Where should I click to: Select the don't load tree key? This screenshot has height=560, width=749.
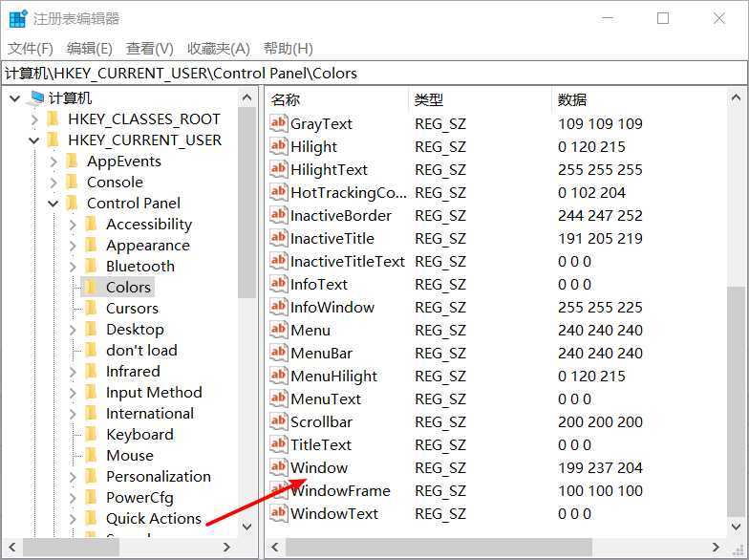(141, 350)
